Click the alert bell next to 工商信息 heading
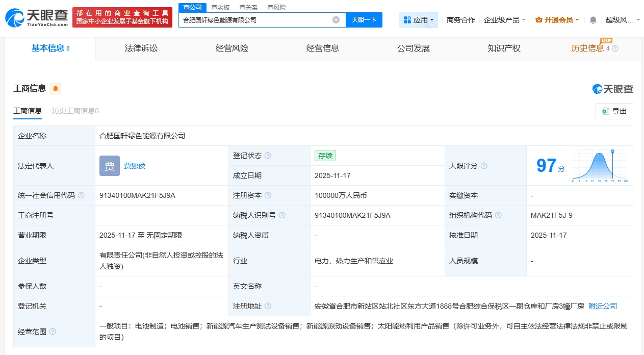 [x=55, y=88]
